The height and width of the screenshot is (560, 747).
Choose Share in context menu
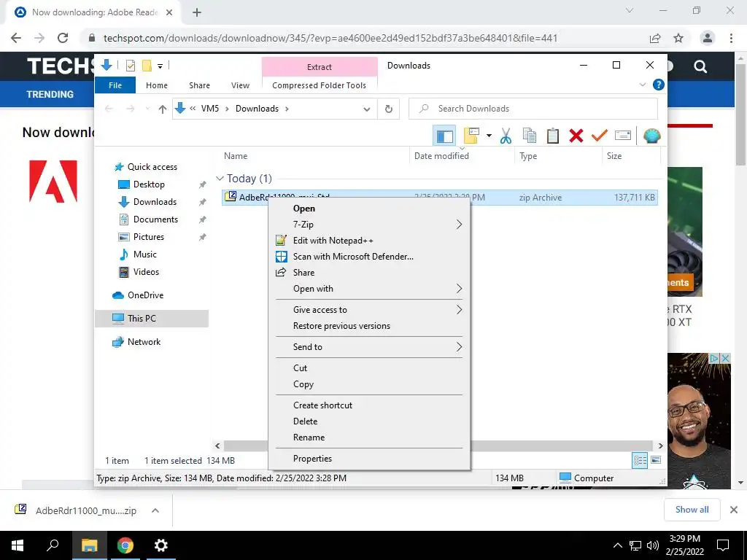[370, 273]
